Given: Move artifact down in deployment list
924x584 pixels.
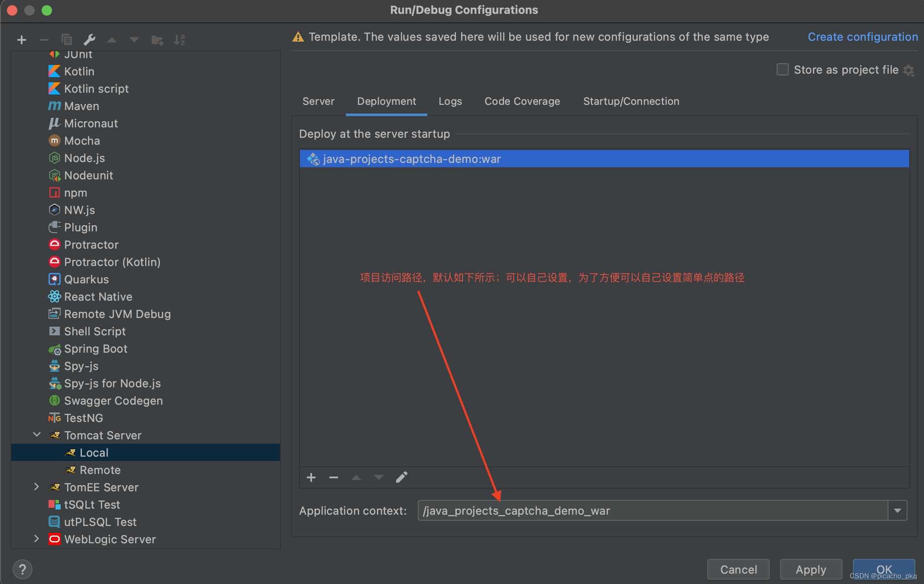Looking at the screenshot, I should [379, 477].
